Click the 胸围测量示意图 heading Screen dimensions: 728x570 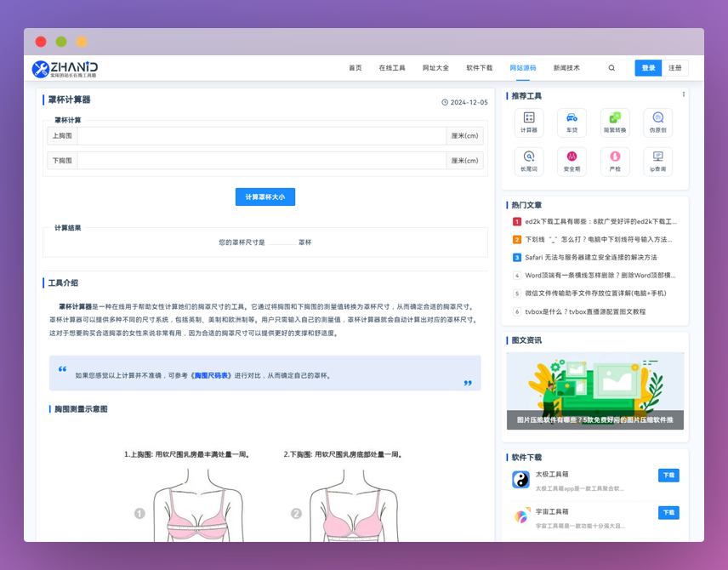81,409
